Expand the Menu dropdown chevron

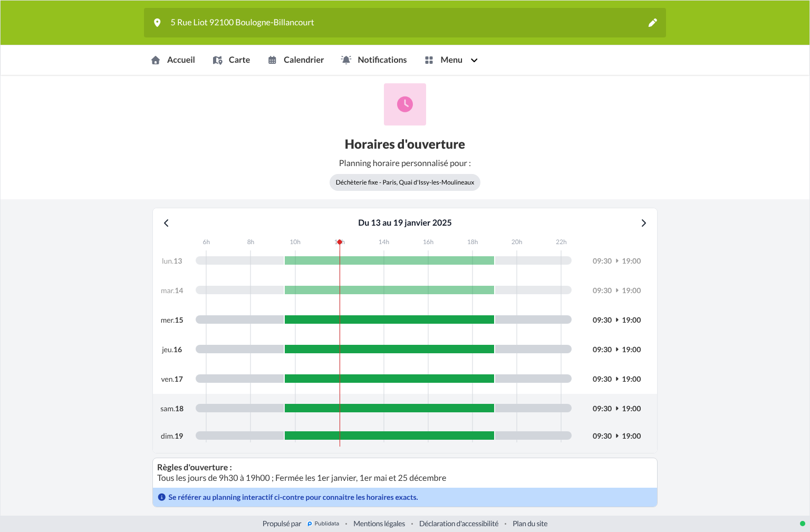pyautogui.click(x=474, y=60)
